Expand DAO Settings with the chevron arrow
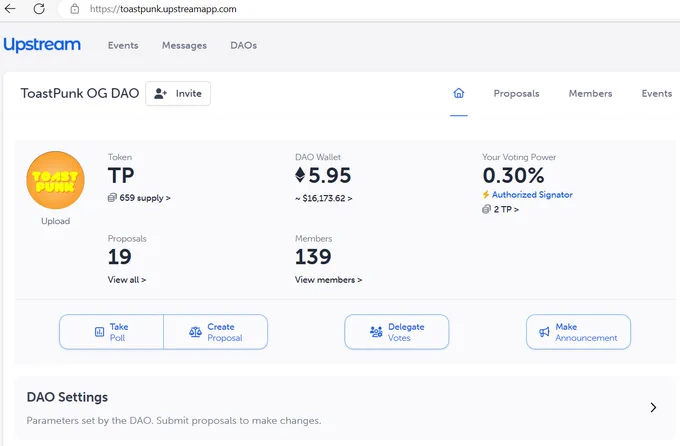 pos(653,407)
